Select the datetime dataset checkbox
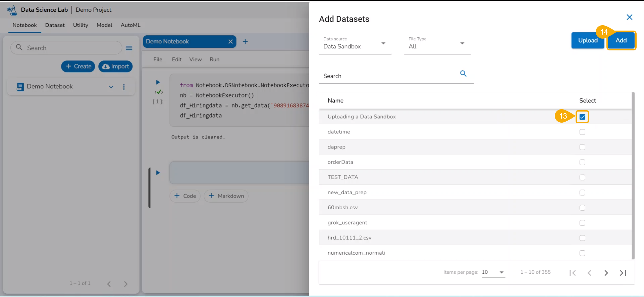 [x=582, y=132]
